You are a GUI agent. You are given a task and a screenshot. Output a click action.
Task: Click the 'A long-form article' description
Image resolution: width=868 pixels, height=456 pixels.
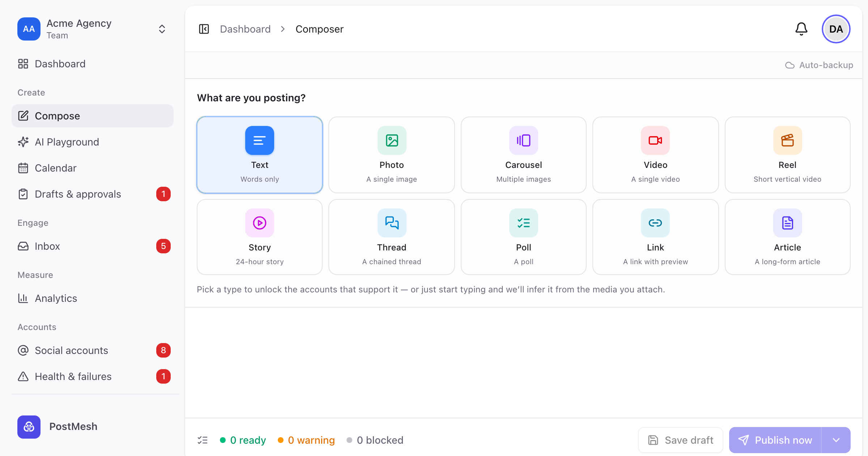point(787,262)
